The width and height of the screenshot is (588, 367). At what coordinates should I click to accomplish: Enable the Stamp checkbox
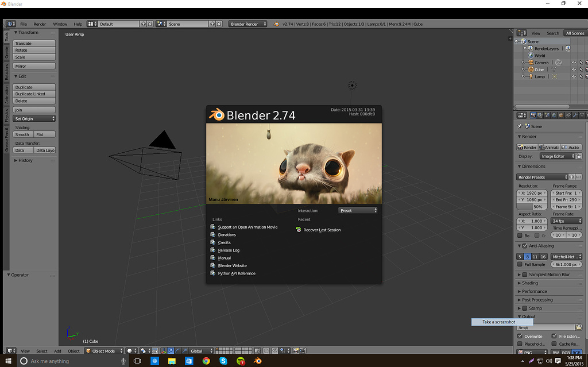click(525, 308)
